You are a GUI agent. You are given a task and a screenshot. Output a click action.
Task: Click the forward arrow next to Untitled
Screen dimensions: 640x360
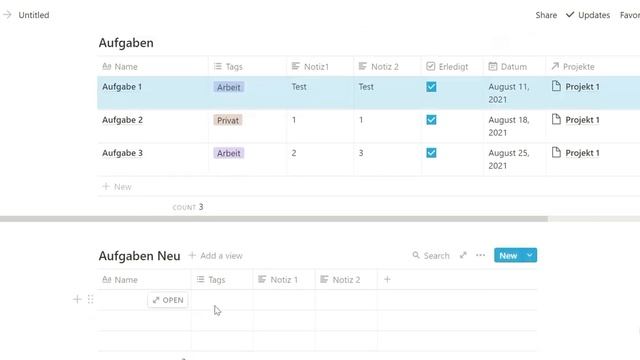(x=7, y=15)
